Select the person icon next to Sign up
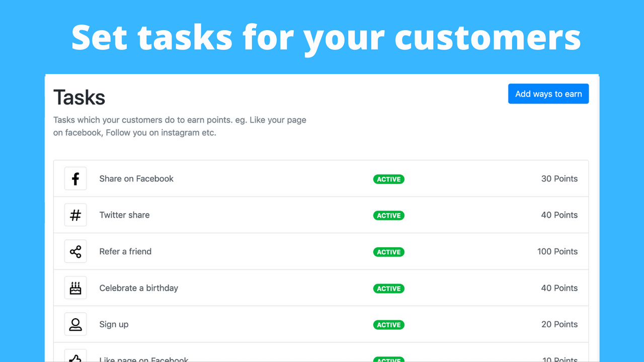 (x=75, y=324)
